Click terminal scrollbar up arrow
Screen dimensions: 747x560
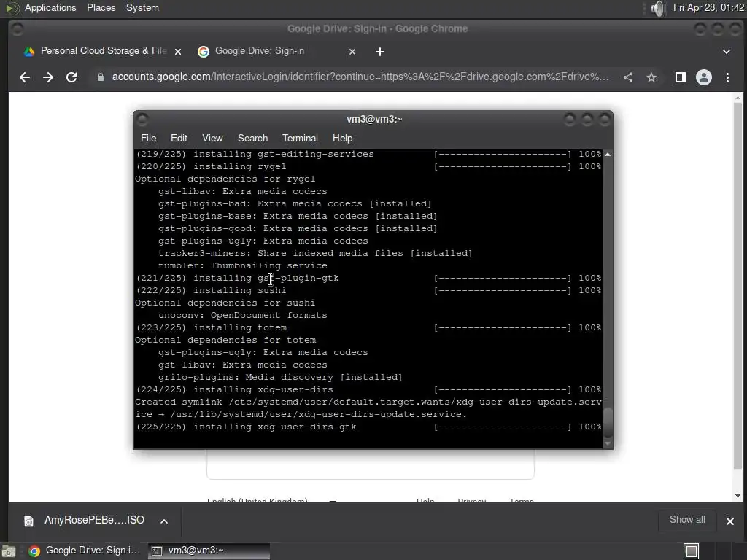coord(608,155)
